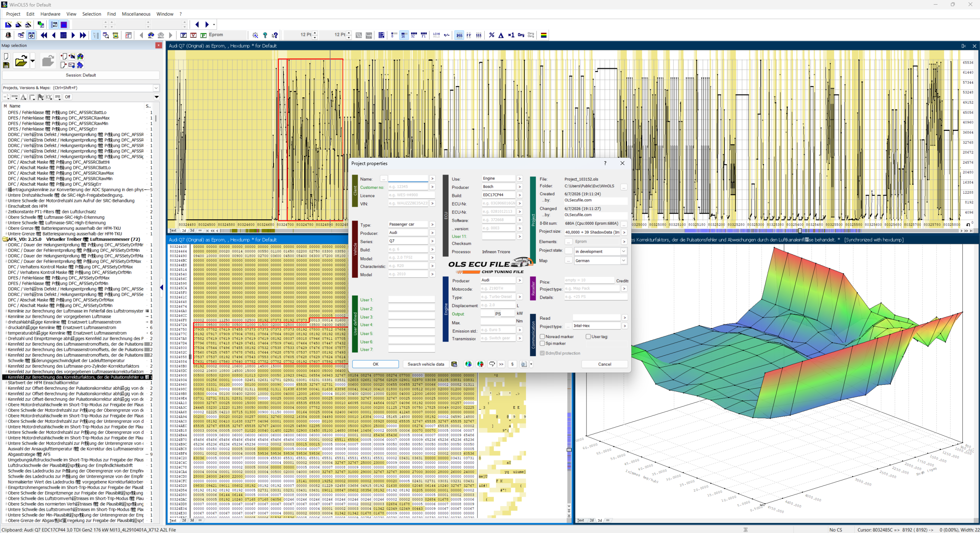
Task: Click the rewind double arrow toolbar icon
Action: click(44, 35)
